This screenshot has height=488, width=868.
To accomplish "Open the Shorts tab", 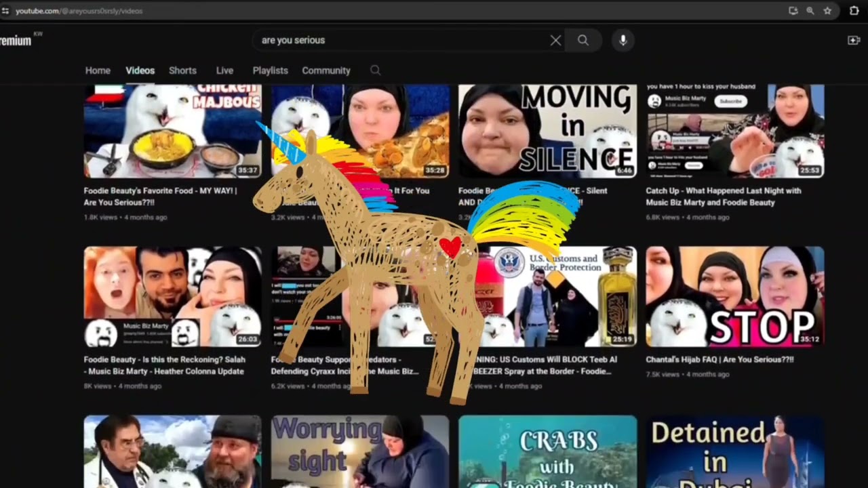I will pos(182,70).
